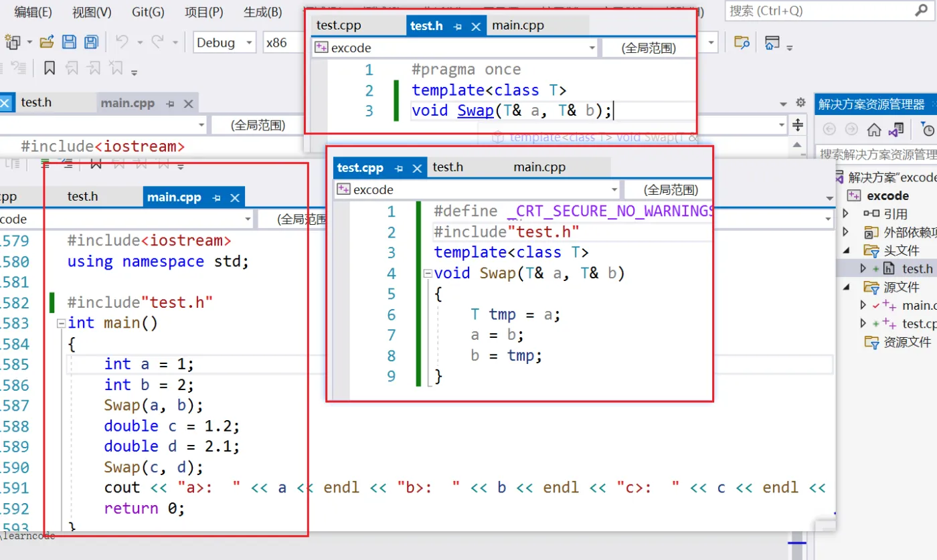The image size is (937, 560).
Task: Open the 全局范围 dropdown in the background editor
Action: pyautogui.click(x=257, y=125)
